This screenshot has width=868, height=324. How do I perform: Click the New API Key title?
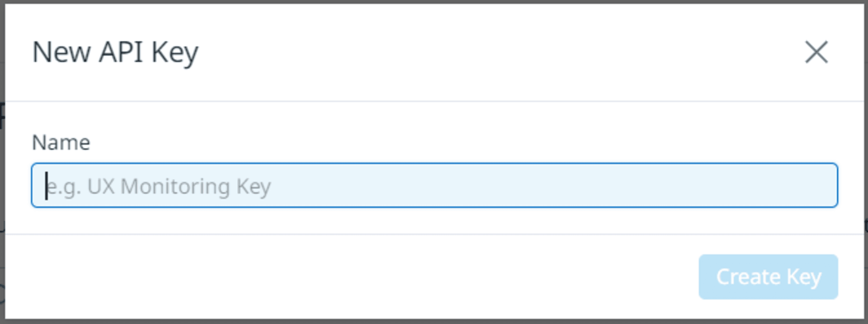click(x=115, y=53)
